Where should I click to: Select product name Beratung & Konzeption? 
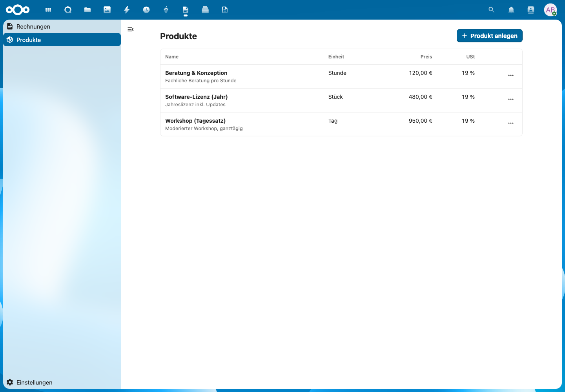pyautogui.click(x=196, y=73)
